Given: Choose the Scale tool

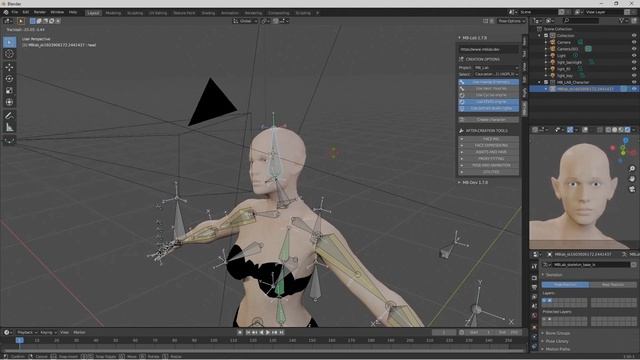Looking at the screenshot, I should click(x=9, y=91).
